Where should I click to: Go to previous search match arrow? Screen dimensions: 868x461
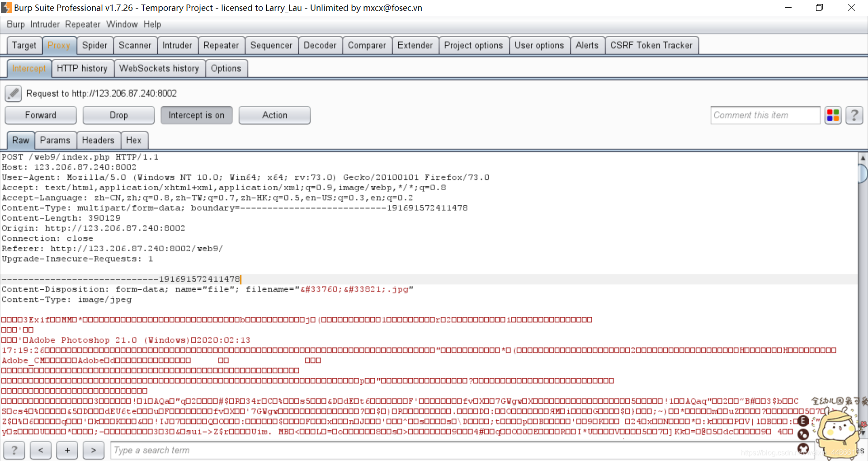point(41,450)
